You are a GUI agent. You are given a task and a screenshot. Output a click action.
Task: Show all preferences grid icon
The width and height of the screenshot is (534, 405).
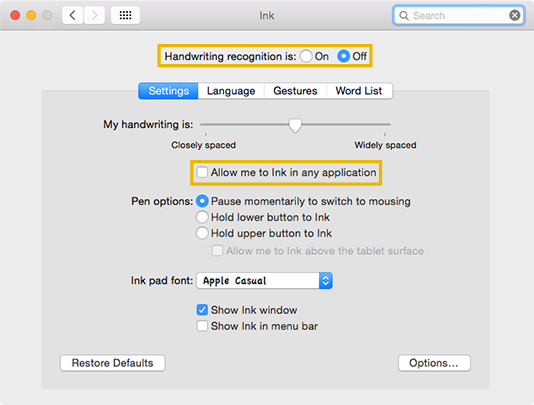125,15
